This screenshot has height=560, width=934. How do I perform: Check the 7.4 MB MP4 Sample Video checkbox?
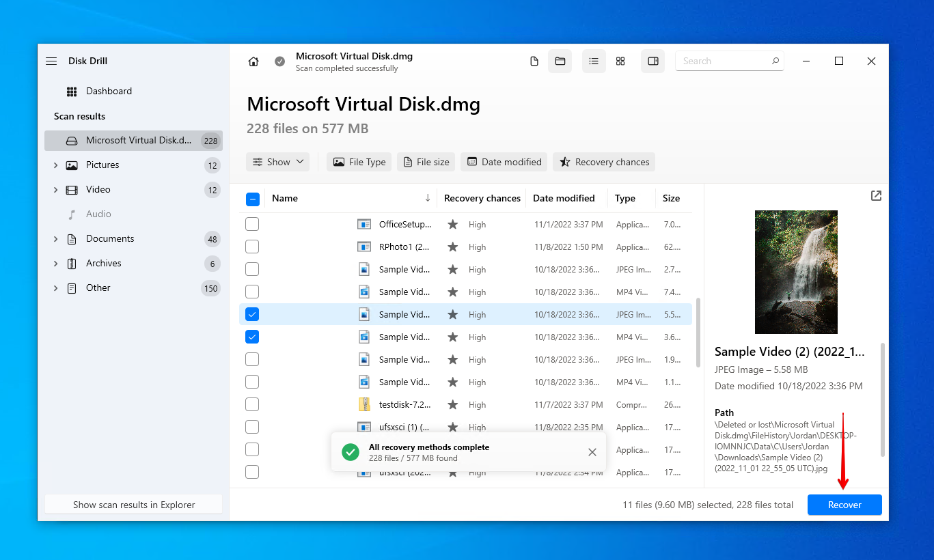[x=252, y=292]
